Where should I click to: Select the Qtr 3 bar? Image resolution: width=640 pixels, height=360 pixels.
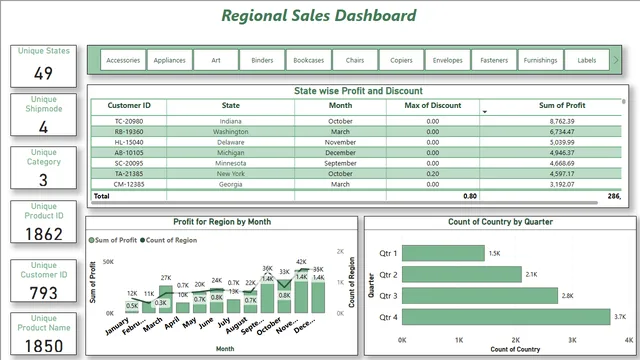click(x=480, y=296)
